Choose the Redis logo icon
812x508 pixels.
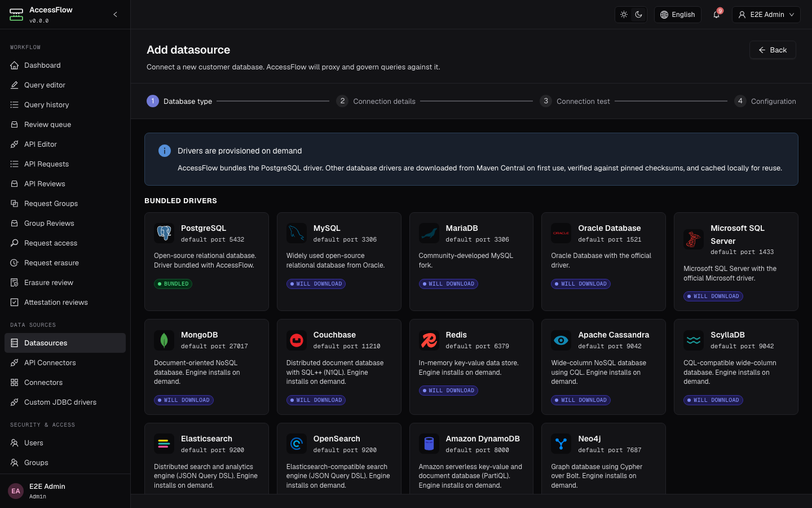429,340
